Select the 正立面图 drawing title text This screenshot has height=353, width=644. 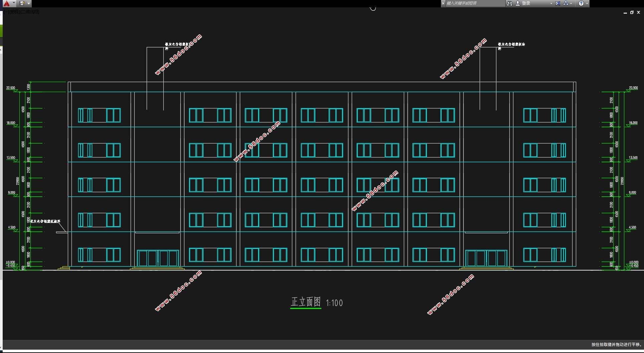(306, 302)
